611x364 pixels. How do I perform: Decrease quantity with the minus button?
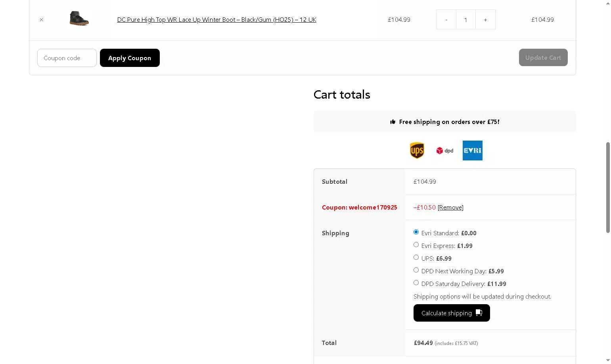pos(446,19)
